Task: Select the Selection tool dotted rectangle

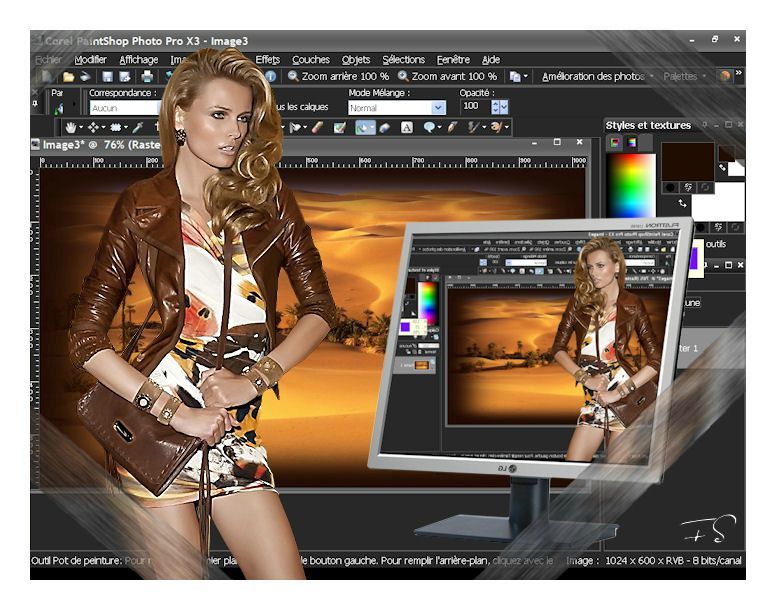Action: click(x=116, y=128)
